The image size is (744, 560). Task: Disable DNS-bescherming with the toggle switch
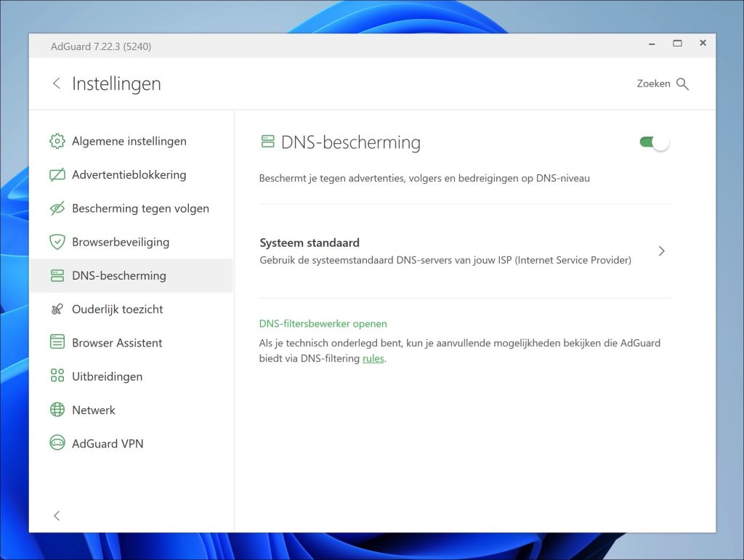click(x=653, y=142)
